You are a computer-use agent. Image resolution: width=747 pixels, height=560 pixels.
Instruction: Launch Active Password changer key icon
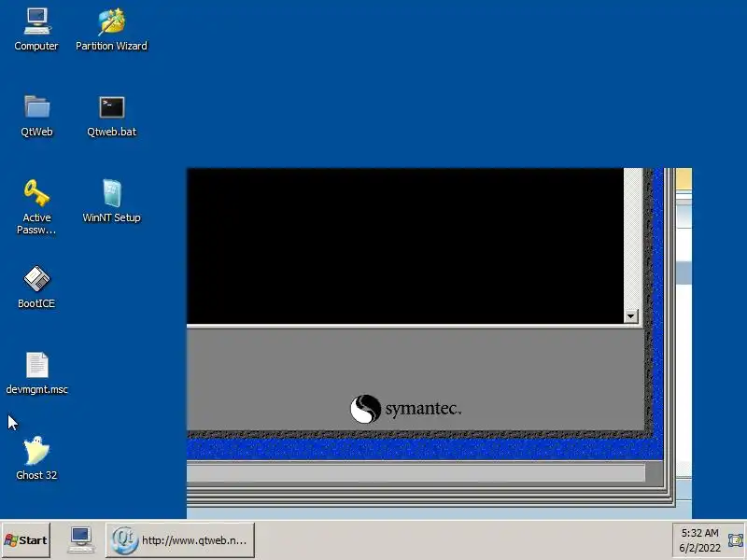click(36, 207)
